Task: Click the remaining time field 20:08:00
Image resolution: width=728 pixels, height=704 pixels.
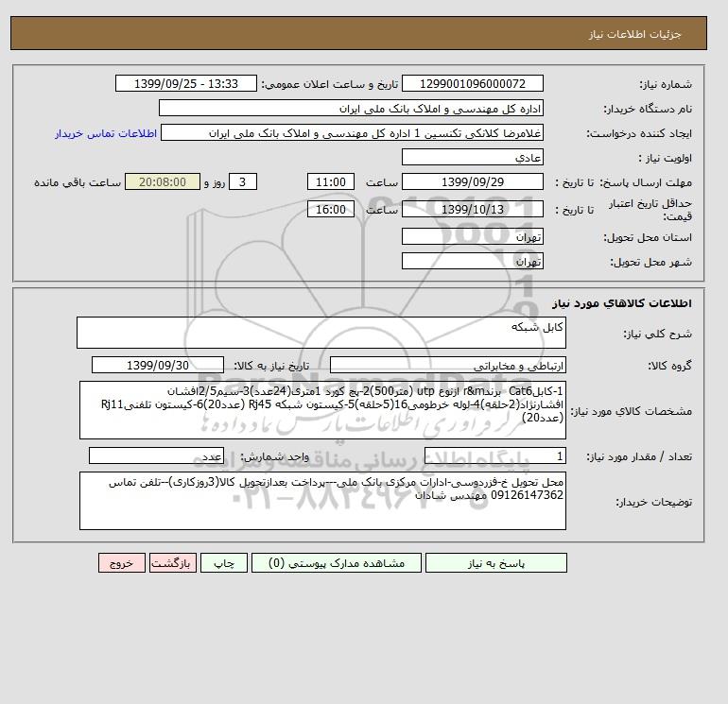Action: (x=163, y=182)
